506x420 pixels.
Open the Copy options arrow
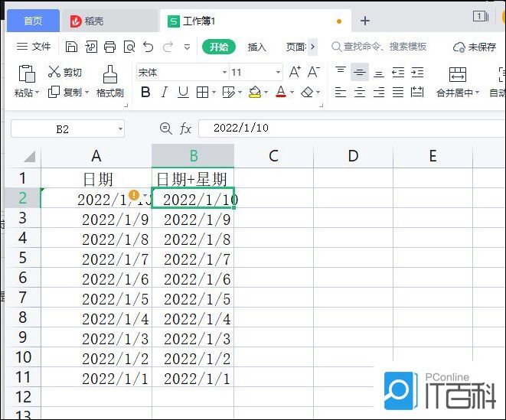pos(87,93)
